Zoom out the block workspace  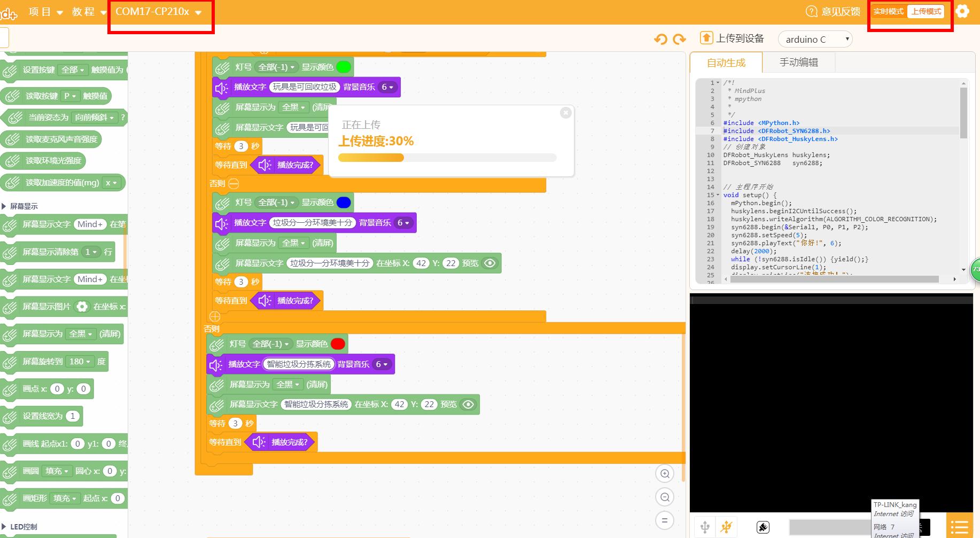tap(665, 497)
